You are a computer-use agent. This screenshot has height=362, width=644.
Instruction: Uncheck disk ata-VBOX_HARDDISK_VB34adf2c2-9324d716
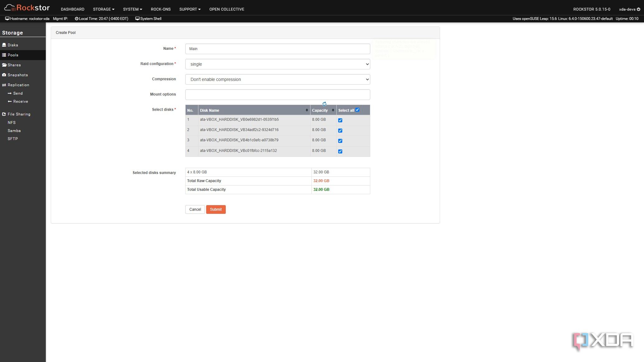click(340, 130)
